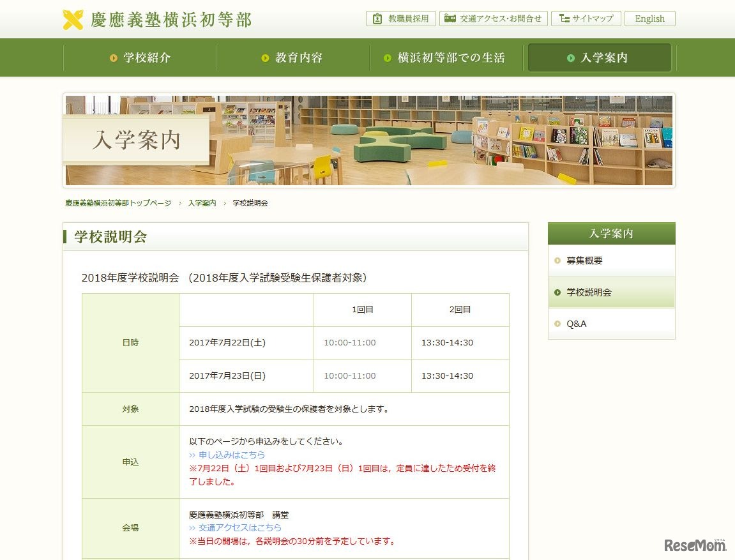Click the 慶應義塾横浜初等部 講堂 venue text
This screenshot has width=735, height=560.
(x=239, y=515)
